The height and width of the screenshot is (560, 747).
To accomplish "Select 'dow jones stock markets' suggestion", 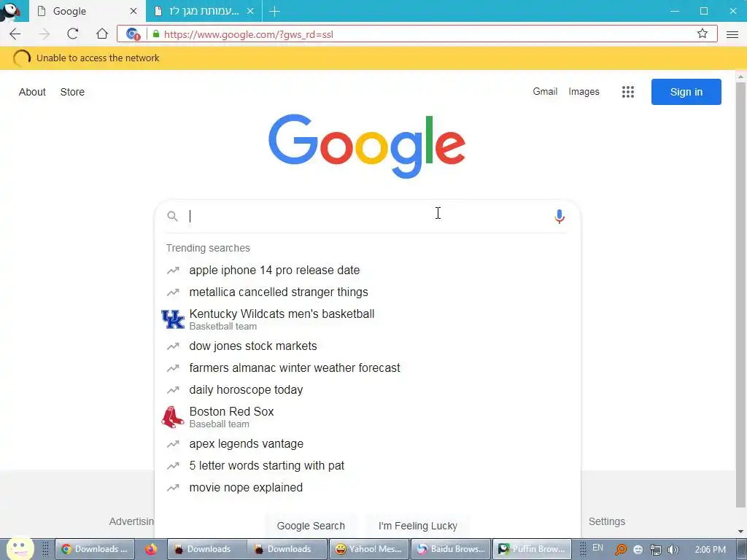I will point(367,346).
